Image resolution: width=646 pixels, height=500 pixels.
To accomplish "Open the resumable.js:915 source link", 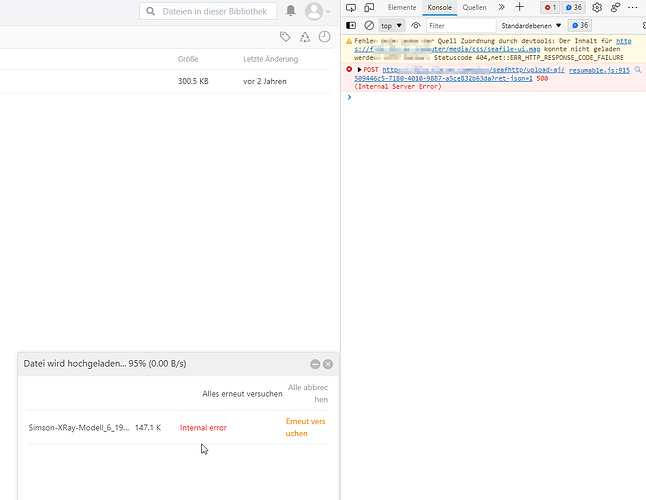I will coord(599,70).
